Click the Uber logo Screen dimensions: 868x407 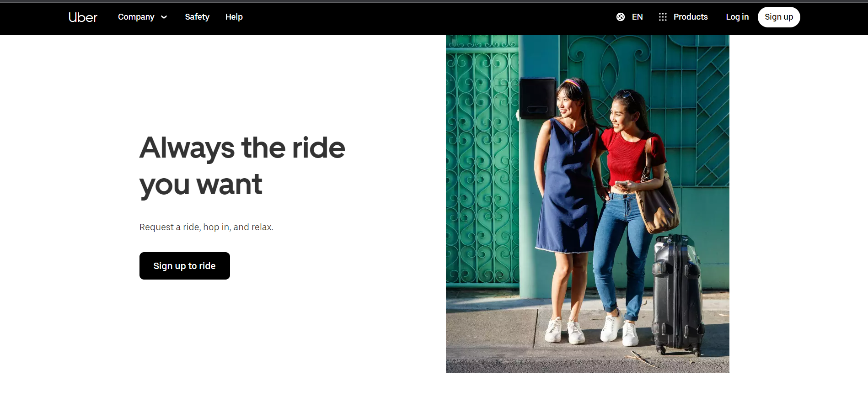(x=83, y=17)
